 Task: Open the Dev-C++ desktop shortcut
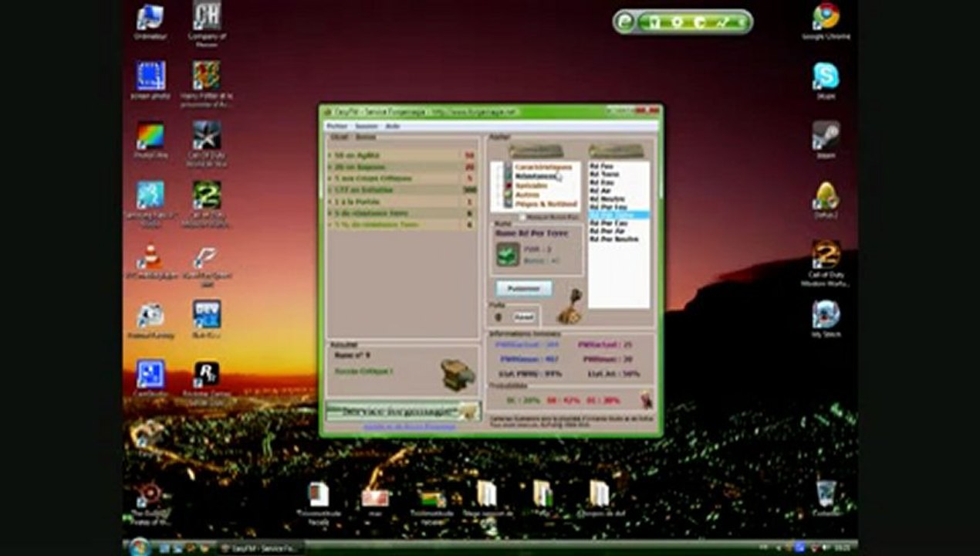pos(206,320)
